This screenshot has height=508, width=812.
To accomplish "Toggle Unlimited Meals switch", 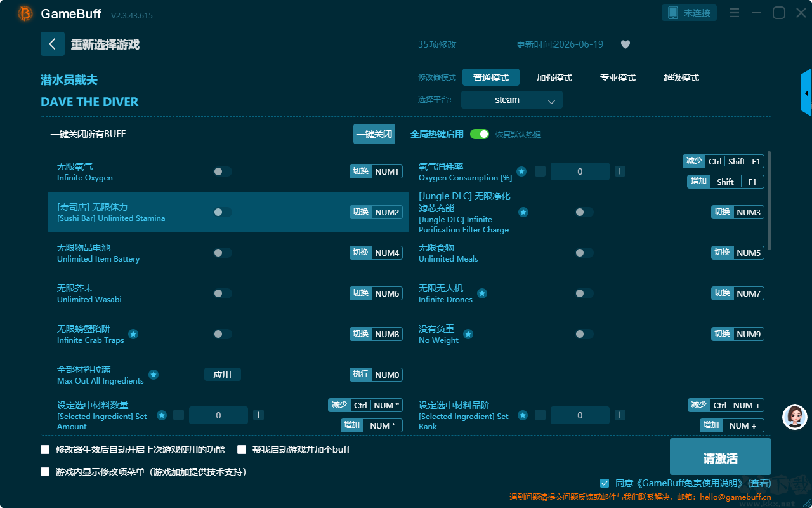I will click(584, 253).
